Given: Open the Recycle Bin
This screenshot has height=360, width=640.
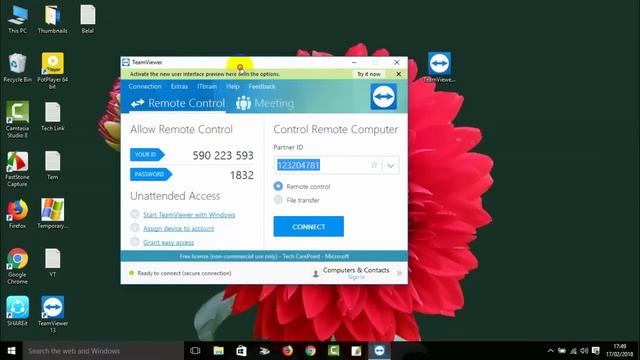Looking at the screenshot, I should point(18,68).
